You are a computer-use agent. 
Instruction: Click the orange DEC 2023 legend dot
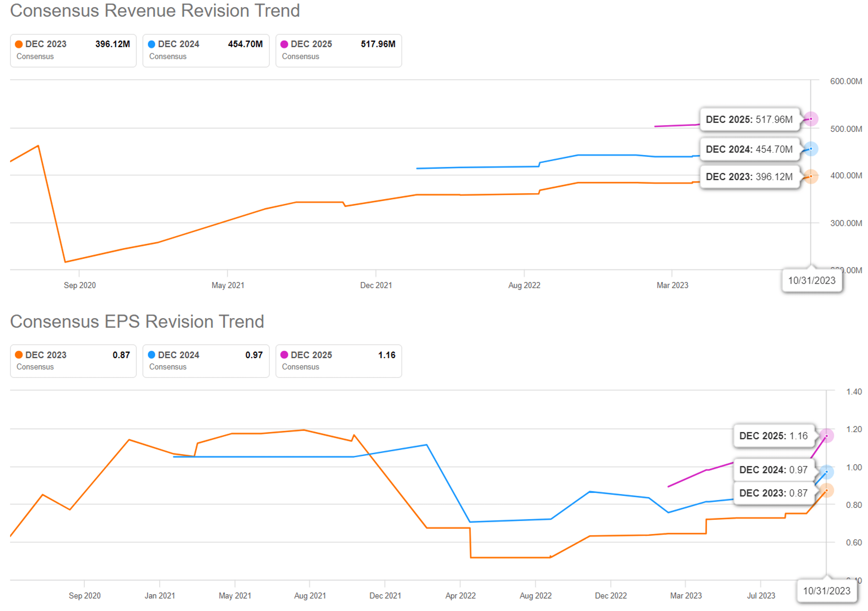click(19, 44)
